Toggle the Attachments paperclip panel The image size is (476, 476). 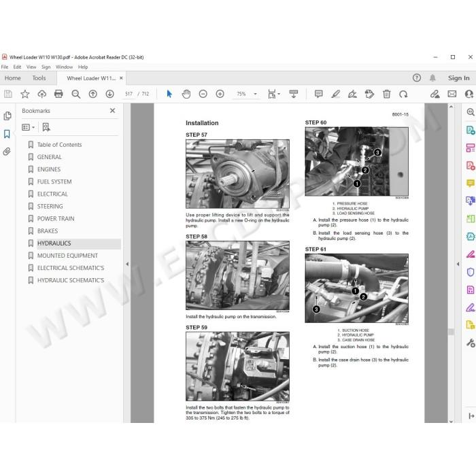pyautogui.click(x=7, y=152)
